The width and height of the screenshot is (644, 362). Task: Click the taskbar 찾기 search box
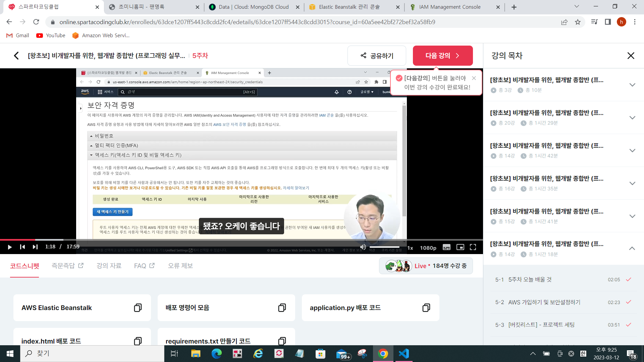click(x=92, y=354)
